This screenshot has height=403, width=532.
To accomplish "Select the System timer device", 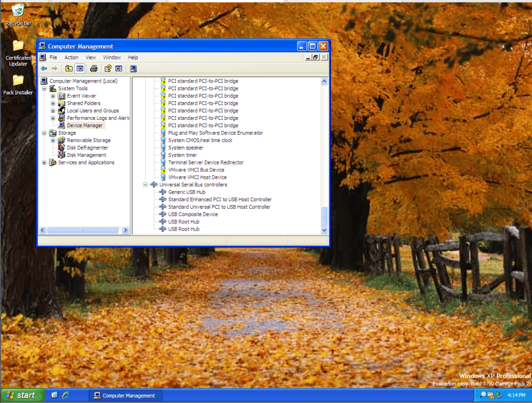I will point(182,155).
